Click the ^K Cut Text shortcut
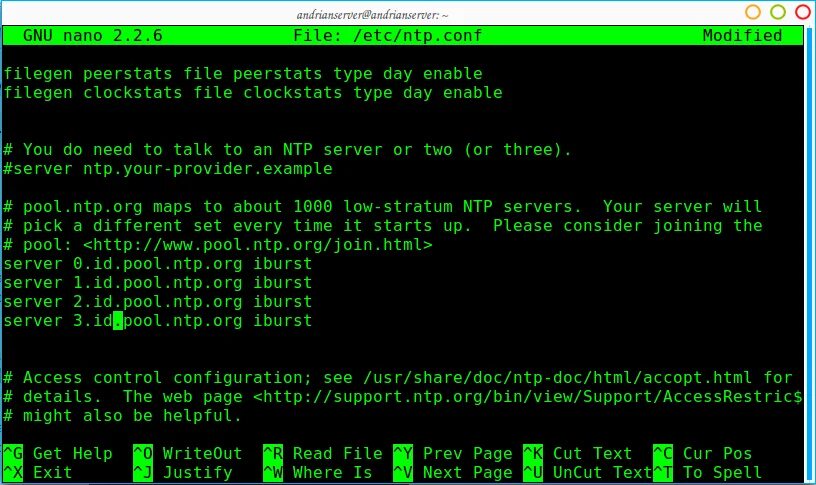Screen dimensions: 816x485 [x=578, y=454]
